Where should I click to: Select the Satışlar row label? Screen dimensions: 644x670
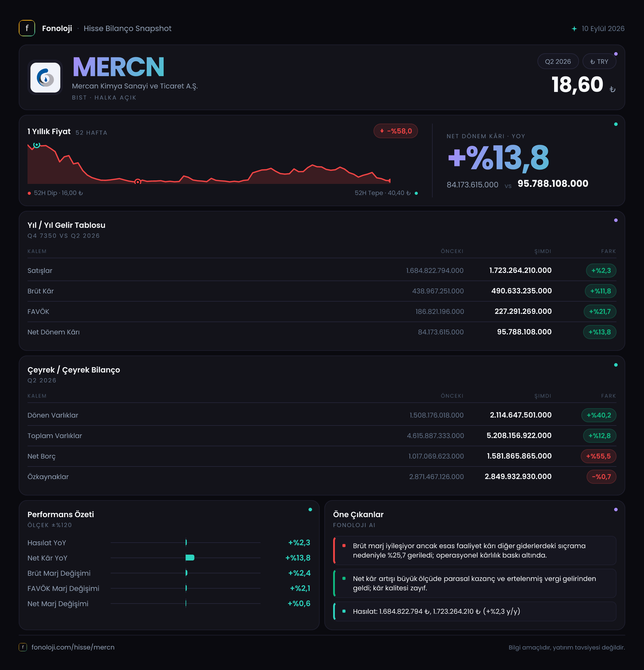click(40, 270)
